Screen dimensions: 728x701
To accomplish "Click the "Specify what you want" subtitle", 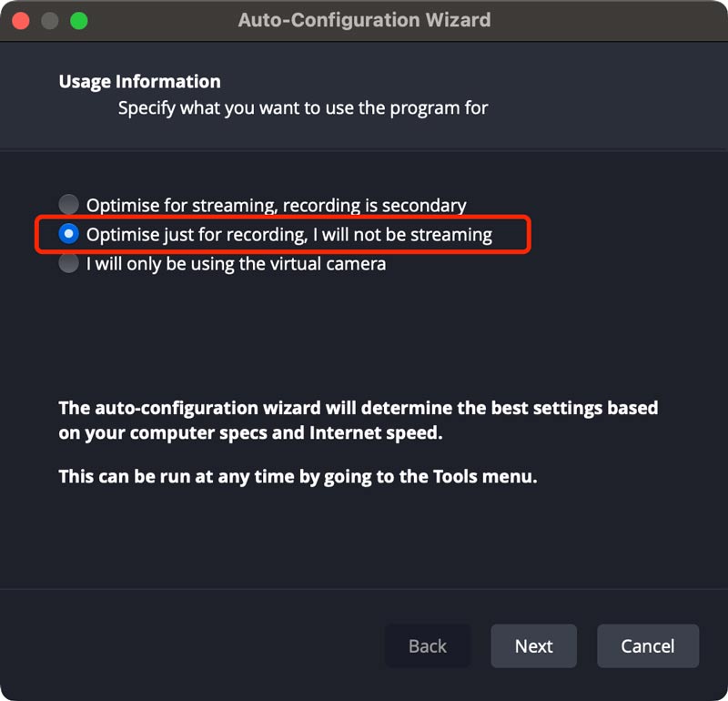I will [x=303, y=108].
